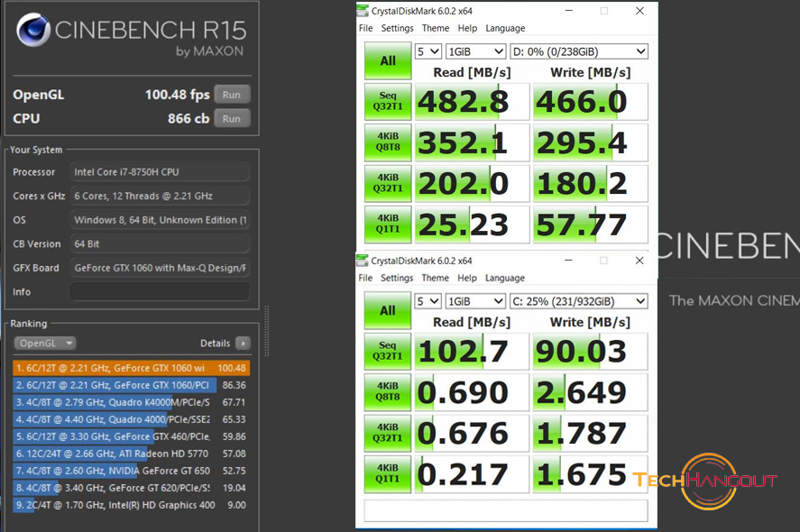The image size is (800, 532).
Task: Close the bottom CrystalDiskMark window
Action: (639, 261)
